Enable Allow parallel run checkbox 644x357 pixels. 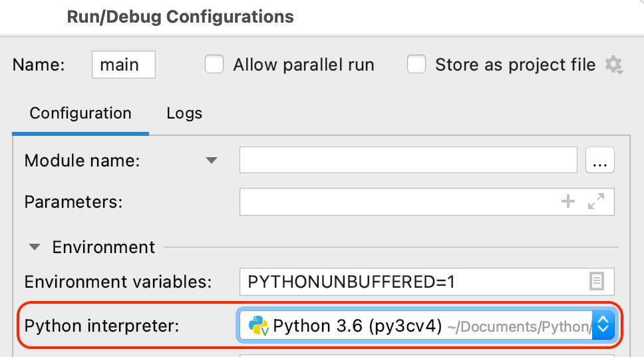(214, 65)
